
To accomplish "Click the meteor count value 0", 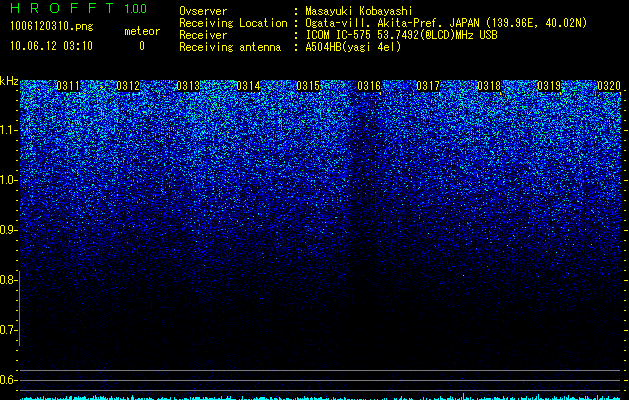I will tap(142, 46).
